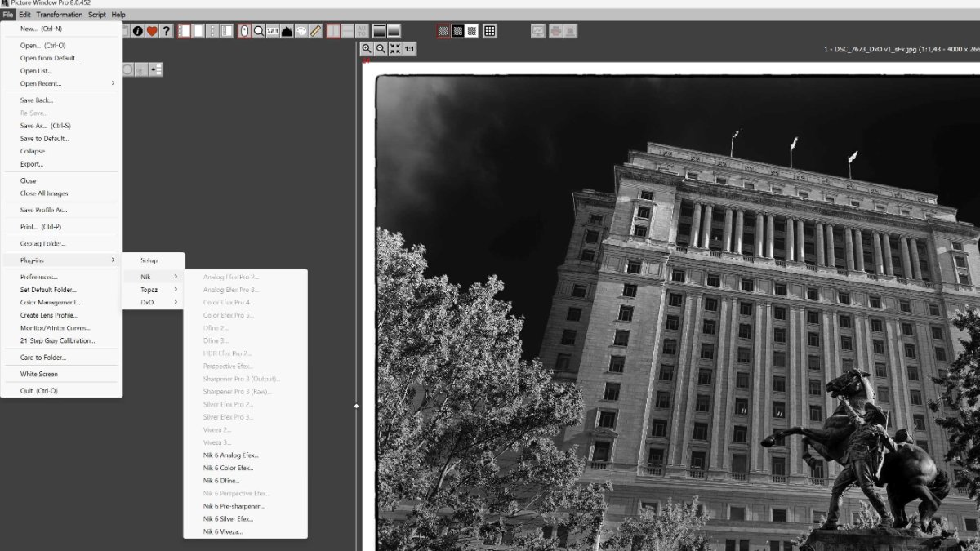
Task: Toggle the grid overlay icon
Action: (x=489, y=31)
